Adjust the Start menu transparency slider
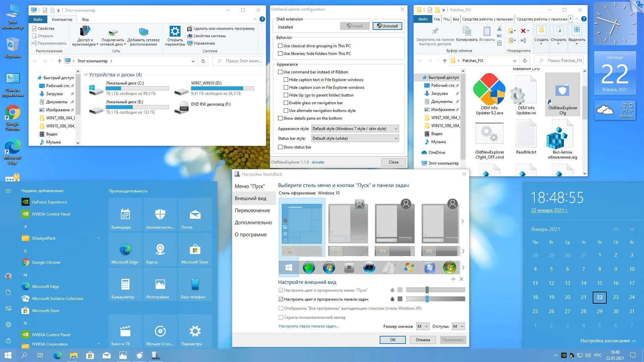The height and width of the screenshot is (362, 644). pyautogui.click(x=435, y=290)
